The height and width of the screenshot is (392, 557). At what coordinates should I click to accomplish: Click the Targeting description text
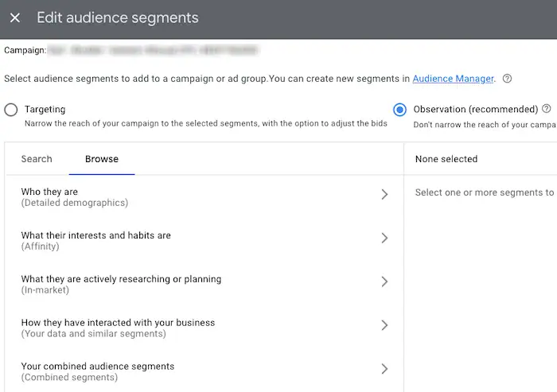(205, 123)
